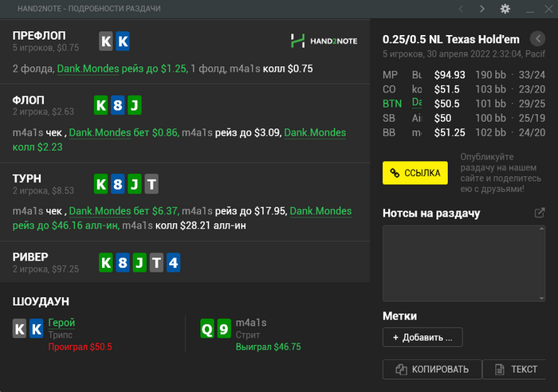This screenshot has height=392, width=558.
Task: Click the Проиграл $50.5 result
Action: pyautogui.click(x=80, y=347)
